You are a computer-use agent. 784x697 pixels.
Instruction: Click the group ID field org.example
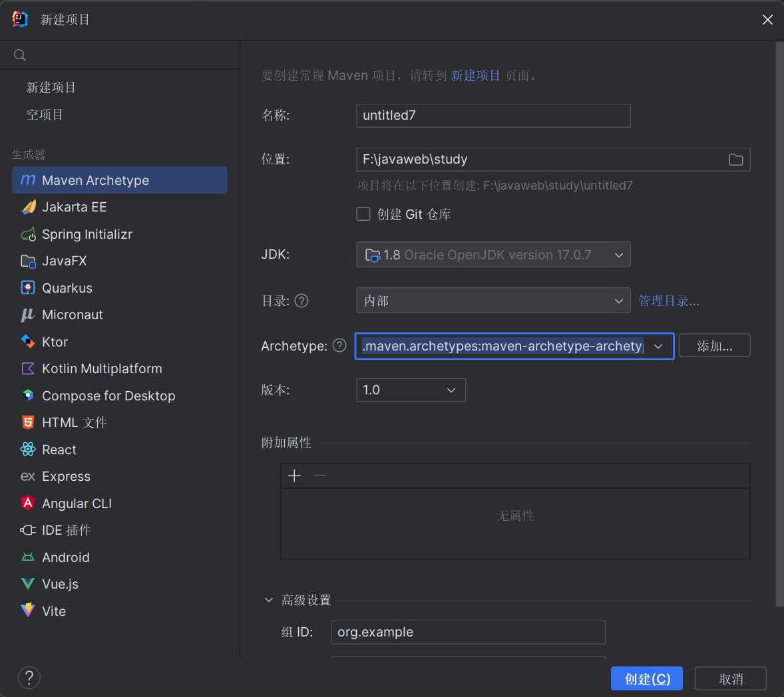click(x=468, y=632)
